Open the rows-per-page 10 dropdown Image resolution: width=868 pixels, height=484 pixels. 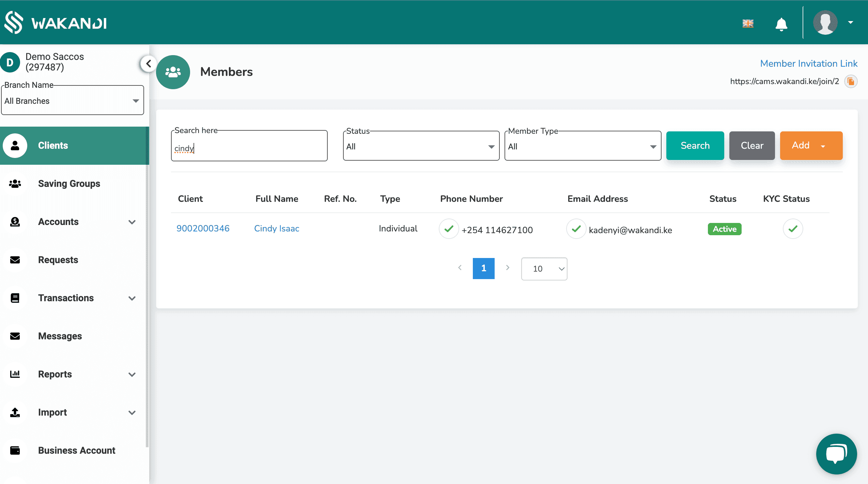click(x=544, y=269)
